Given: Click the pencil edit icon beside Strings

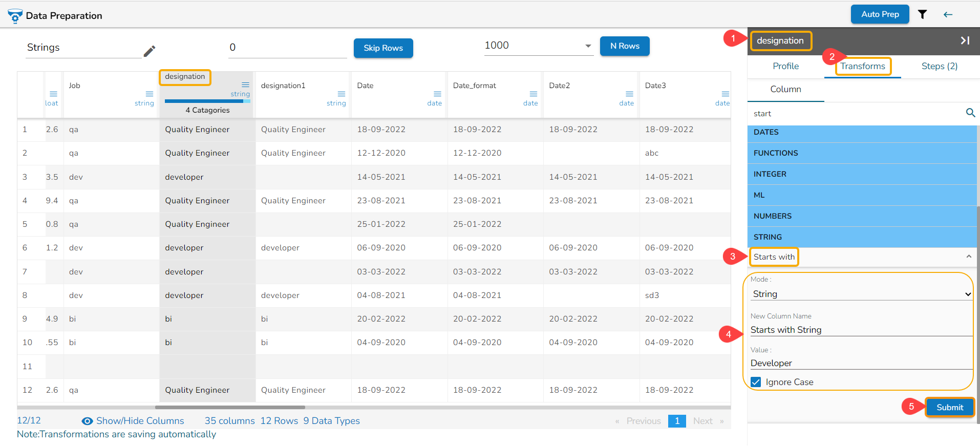Looking at the screenshot, I should point(149,51).
